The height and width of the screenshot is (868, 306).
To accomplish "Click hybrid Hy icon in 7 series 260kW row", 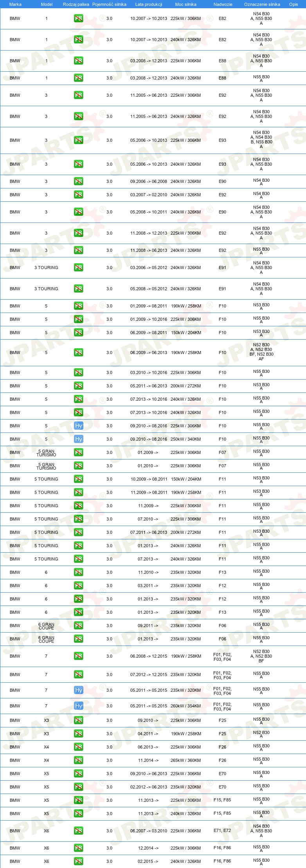I will point(79,706).
